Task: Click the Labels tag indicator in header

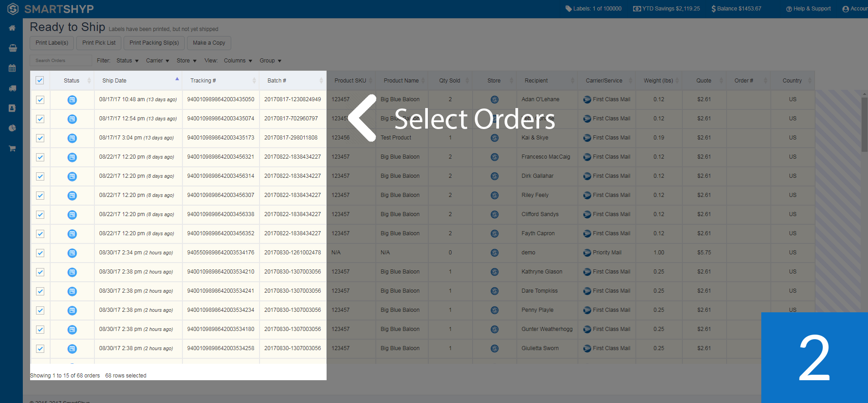Action: [593, 9]
